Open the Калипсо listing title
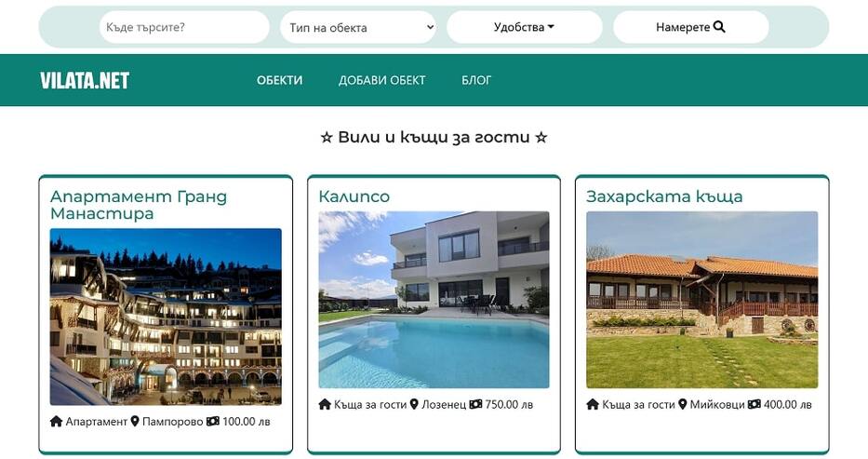This screenshot has width=868, height=459. [x=354, y=196]
